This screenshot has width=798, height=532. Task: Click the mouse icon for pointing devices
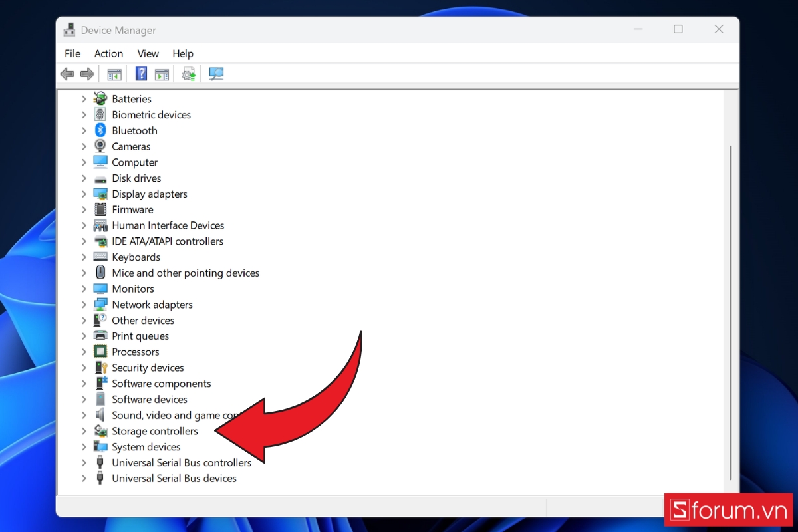click(100, 273)
